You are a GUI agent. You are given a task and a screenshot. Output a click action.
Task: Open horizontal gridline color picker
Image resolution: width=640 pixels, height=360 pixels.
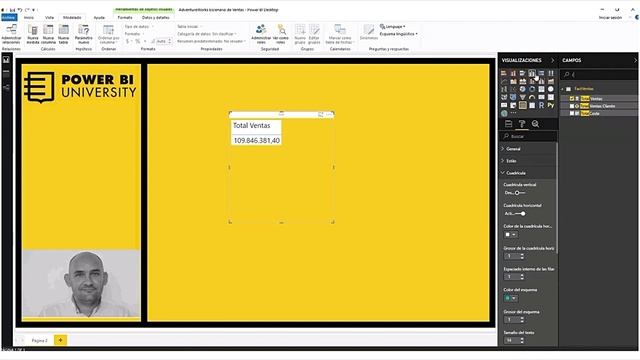coord(511,234)
